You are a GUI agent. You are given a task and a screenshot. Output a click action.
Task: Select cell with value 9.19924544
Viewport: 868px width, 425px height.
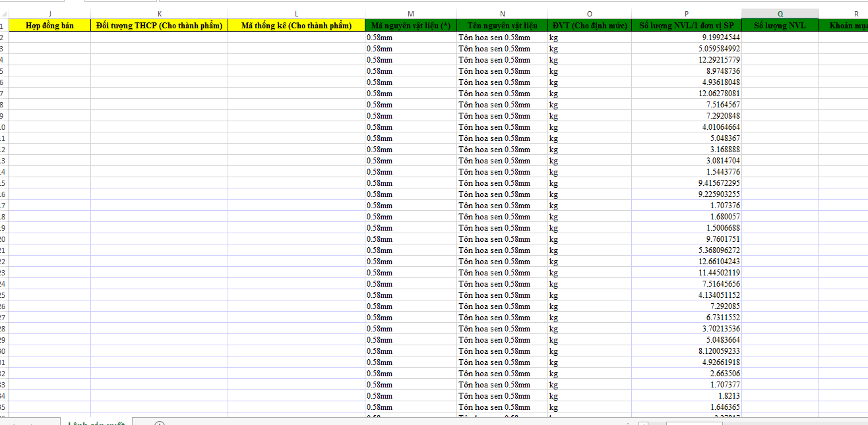pos(687,38)
